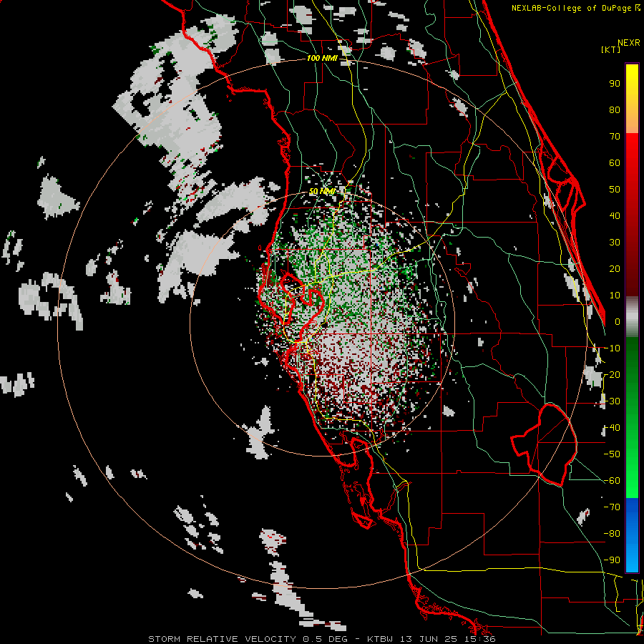
Task: Click the -20 knot scale label
Action: coord(612,374)
